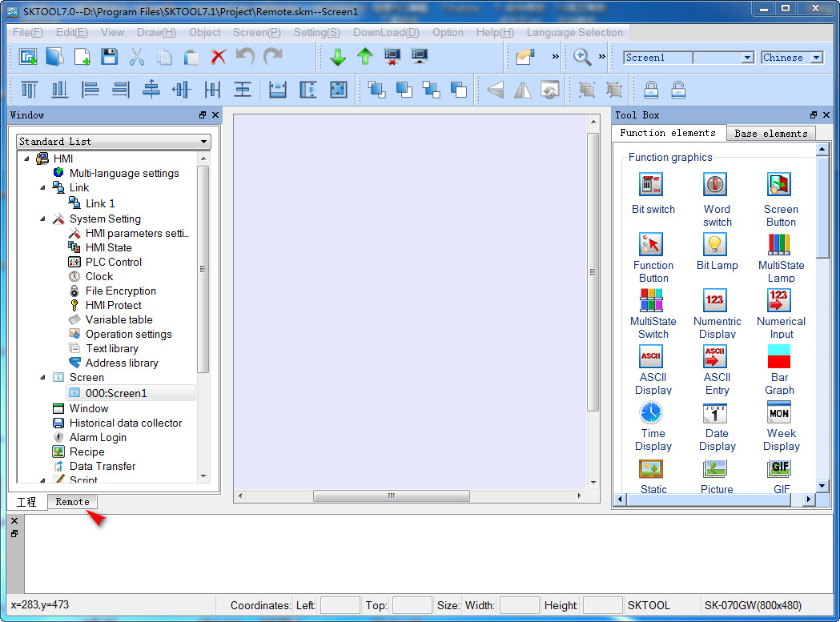This screenshot has height=622, width=840.
Task: Pick the Numerical Input tool
Action: point(779,301)
